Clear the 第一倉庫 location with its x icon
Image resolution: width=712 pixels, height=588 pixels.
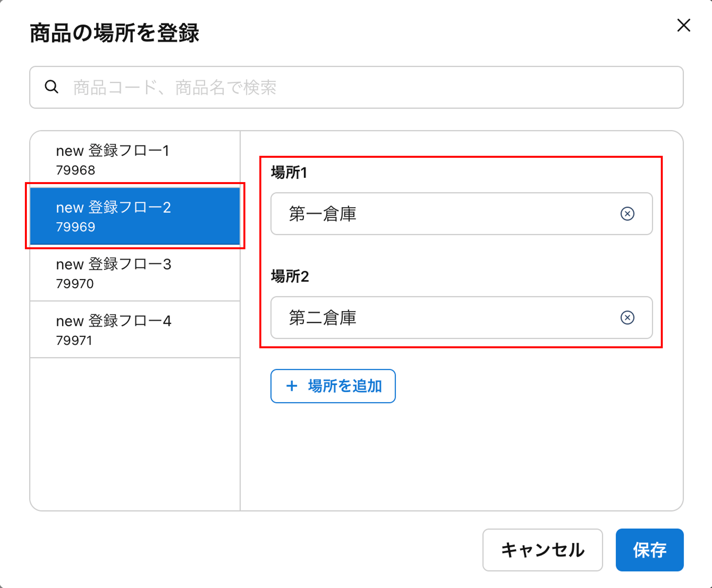tap(627, 214)
